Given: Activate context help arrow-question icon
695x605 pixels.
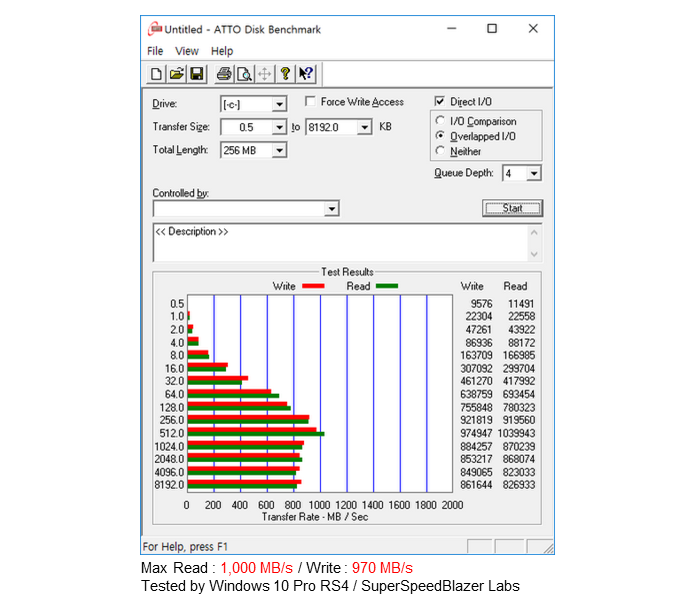Looking at the screenshot, I should coord(306,74).
